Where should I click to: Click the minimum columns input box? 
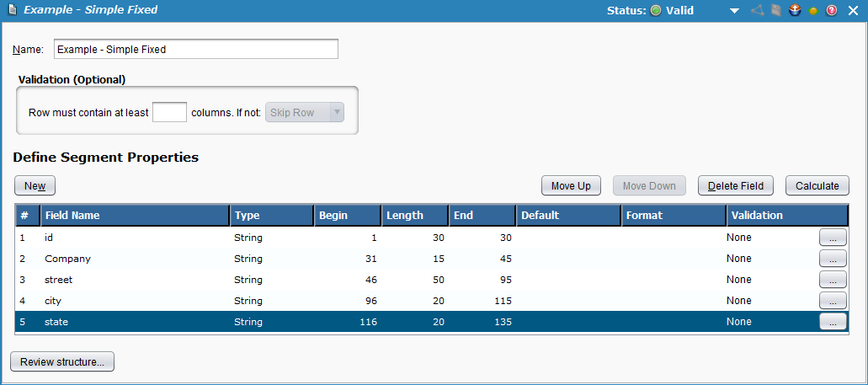[x=169, y=112]
